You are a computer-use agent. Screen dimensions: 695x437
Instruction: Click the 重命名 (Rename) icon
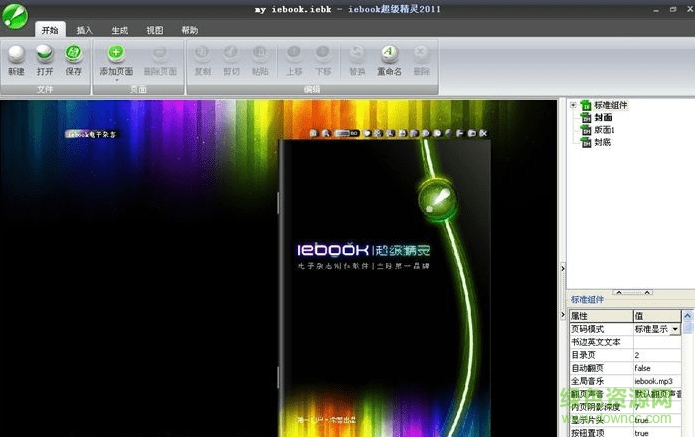tap(388, 54)
